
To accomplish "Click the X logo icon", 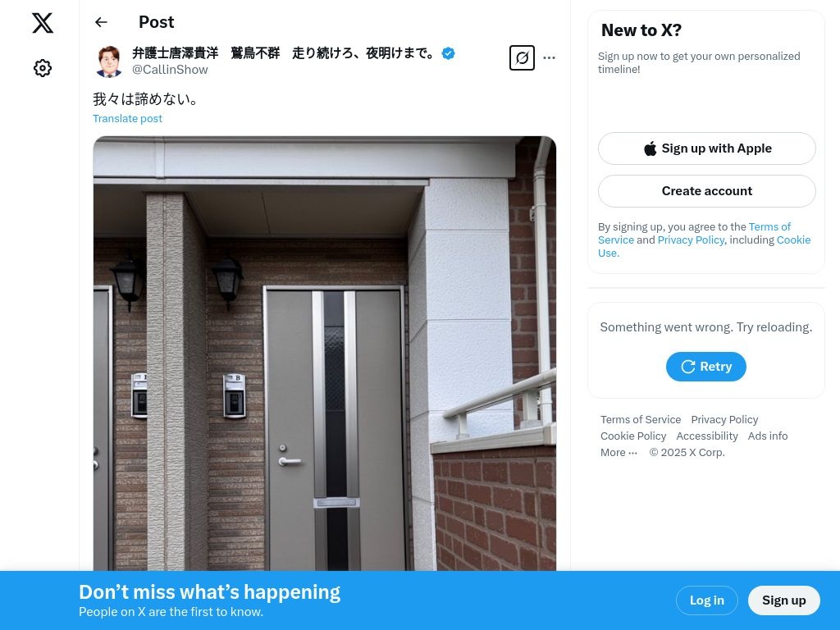I will coord(43,23).
